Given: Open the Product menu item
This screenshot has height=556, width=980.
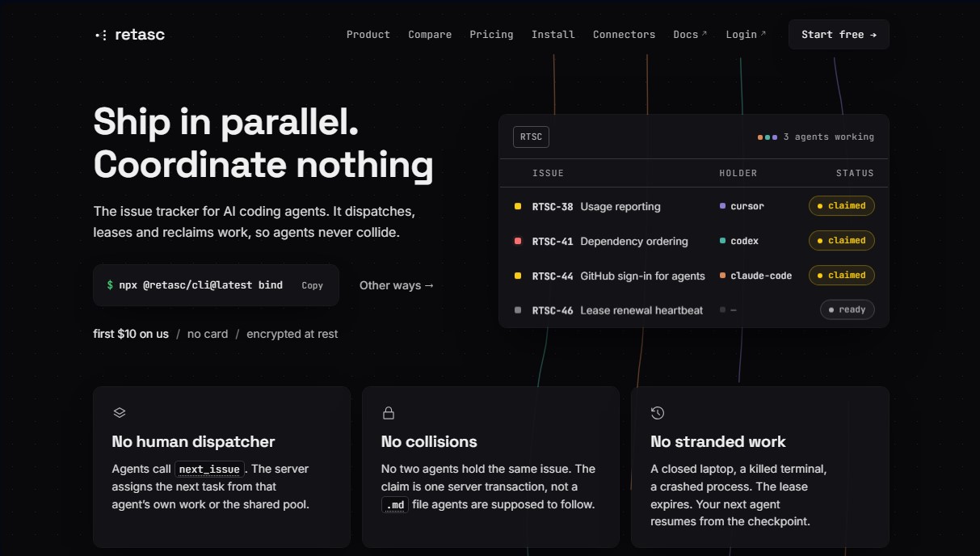Looking at the screenshot, I should point(368,35).
